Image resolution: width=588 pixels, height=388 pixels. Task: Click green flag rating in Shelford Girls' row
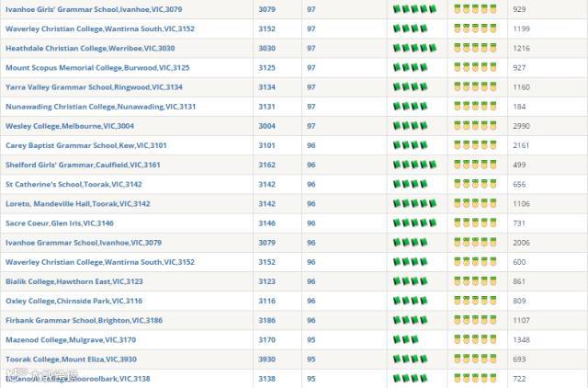[414, 165]
